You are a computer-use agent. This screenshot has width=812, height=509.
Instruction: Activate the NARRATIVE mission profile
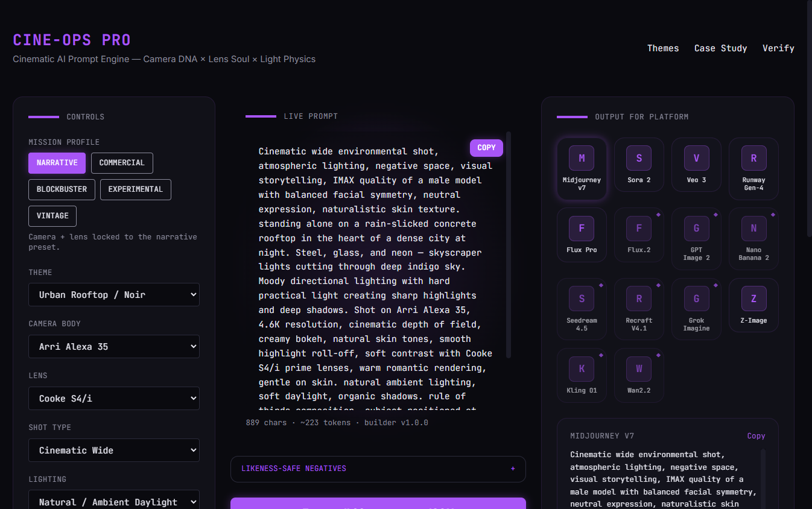tap(57, 163)
